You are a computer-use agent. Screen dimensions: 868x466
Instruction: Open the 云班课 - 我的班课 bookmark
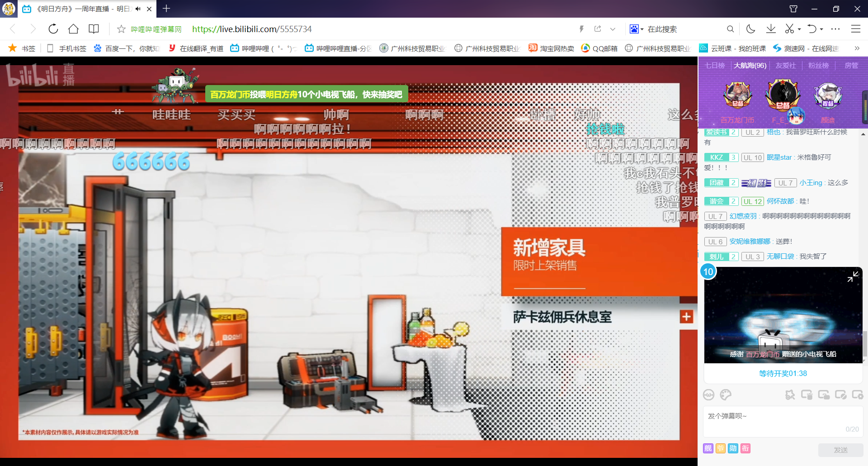click(732, 48)
